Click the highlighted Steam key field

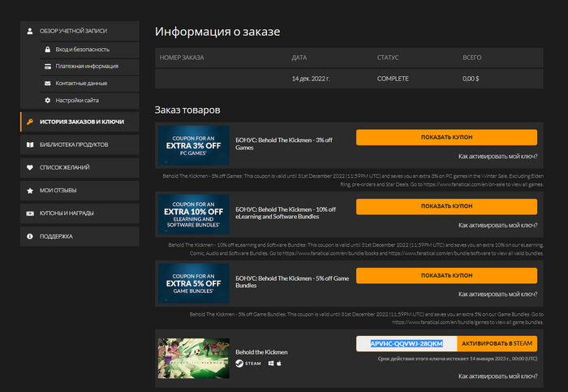tap(407, 343)
